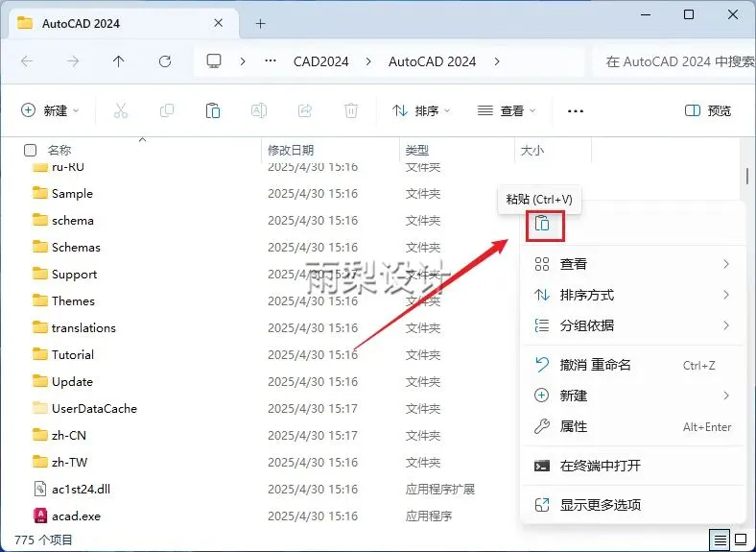Viewport: 756px width, 552px height.
Task: Click the Paste icon in context menu
Action: coord(542,224)
